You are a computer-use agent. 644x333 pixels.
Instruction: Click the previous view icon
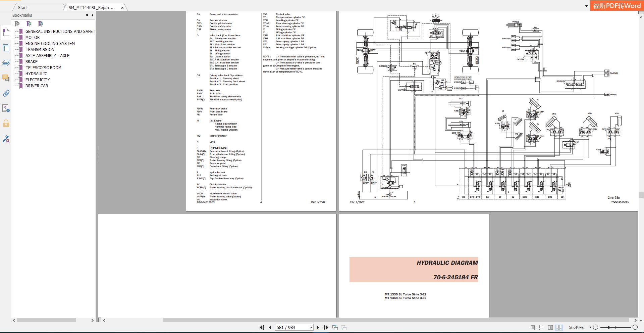point(335,327)
